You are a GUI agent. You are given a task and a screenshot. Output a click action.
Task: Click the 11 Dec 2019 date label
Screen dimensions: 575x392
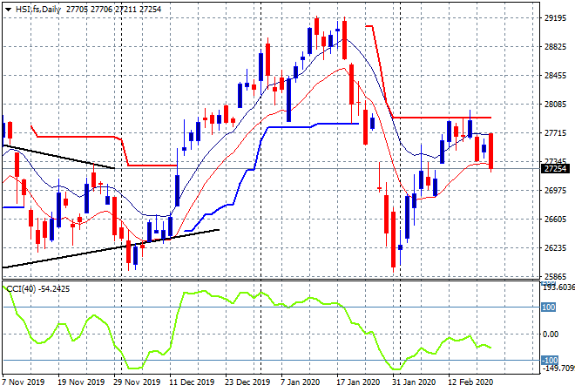click(x=192, y=382)
